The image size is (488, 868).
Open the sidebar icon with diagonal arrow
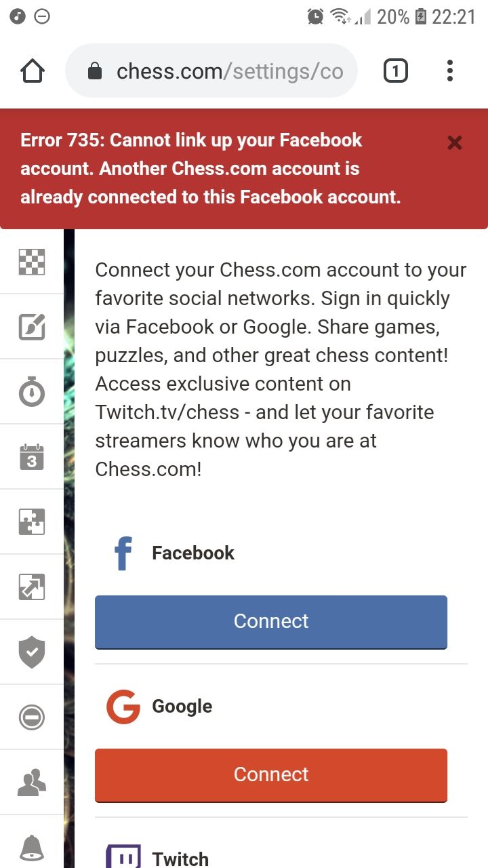31,587
